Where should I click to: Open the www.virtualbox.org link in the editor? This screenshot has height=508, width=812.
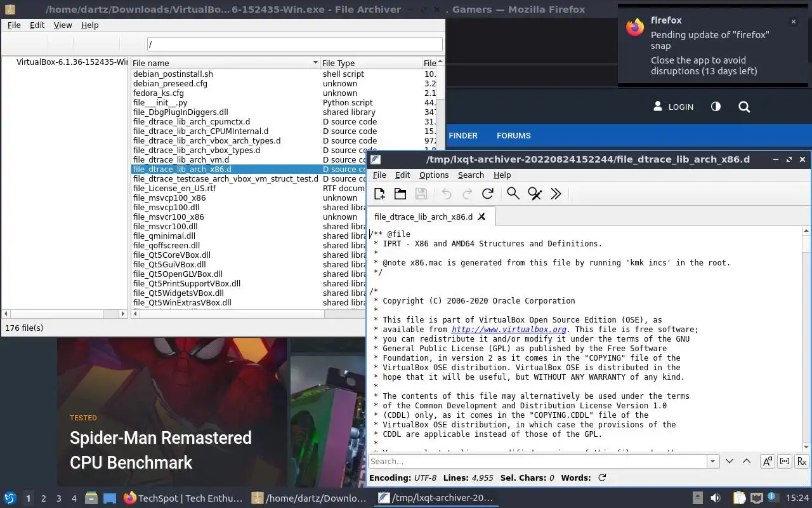[x=509, y=330]
